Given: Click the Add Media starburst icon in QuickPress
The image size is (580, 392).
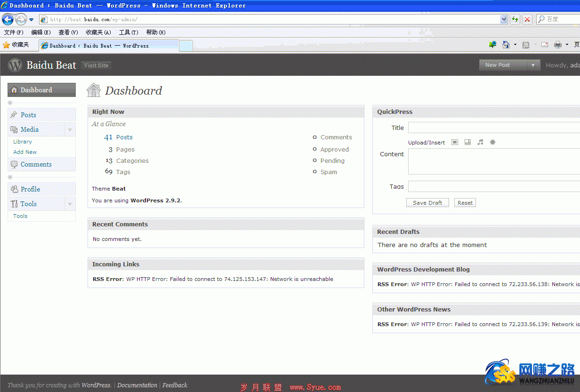Looking at the screenshot, I should coord(493,142).
